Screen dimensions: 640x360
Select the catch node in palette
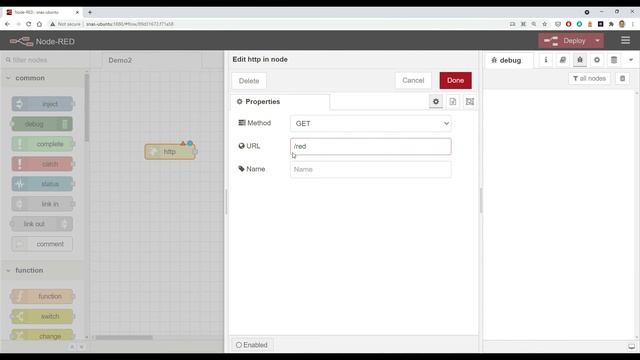42,164
